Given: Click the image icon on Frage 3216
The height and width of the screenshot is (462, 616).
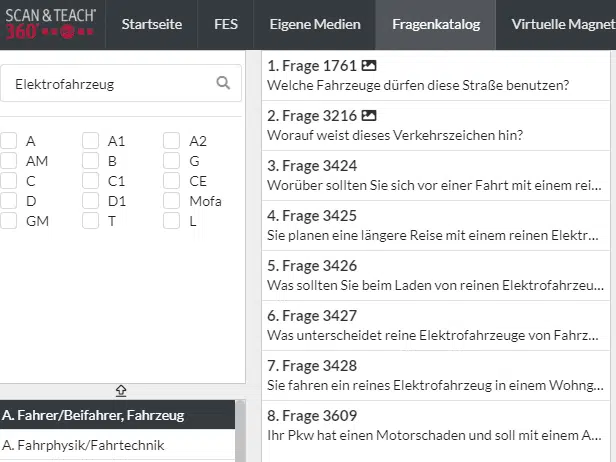Looking at the screenshot, I should click(369, 116).
